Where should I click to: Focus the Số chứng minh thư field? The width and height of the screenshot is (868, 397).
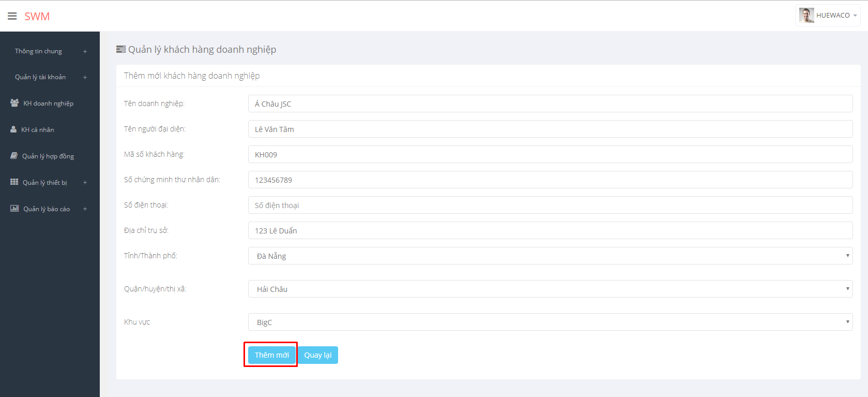(550, 180)
